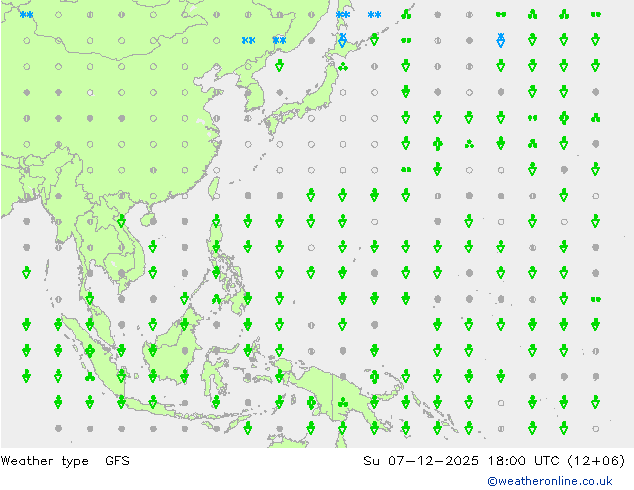The width and height of the screenshot is (634, 490).
Task: Click the green rain symbol over Palawan
Action: click(216, 299)
